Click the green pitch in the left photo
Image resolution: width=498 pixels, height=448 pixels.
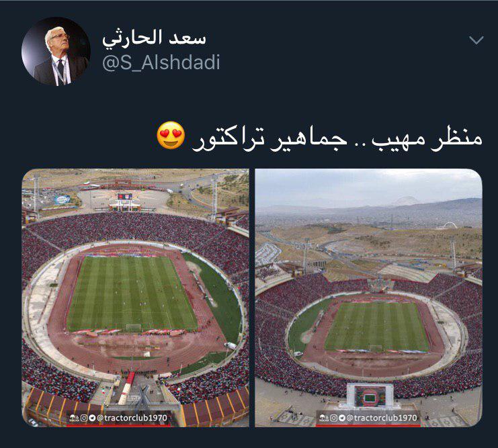pyautogui.click(x=131, y=294)
